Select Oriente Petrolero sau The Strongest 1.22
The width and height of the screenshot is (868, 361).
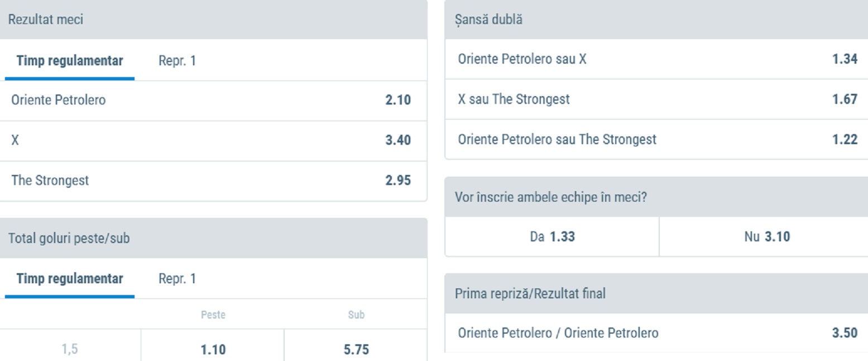656,139
